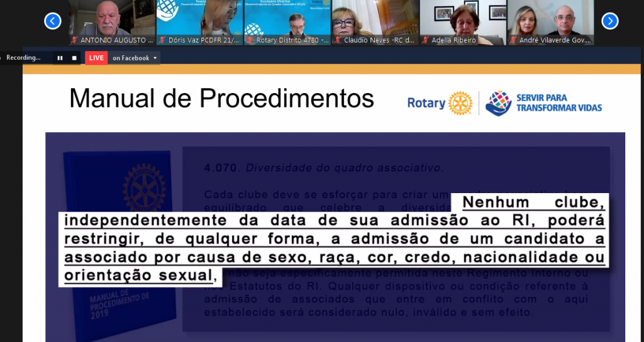This screenshot has width=644, height=342.
Task: Expand the 'on Facebook' dropdown arrow
Action: point(155,58)
